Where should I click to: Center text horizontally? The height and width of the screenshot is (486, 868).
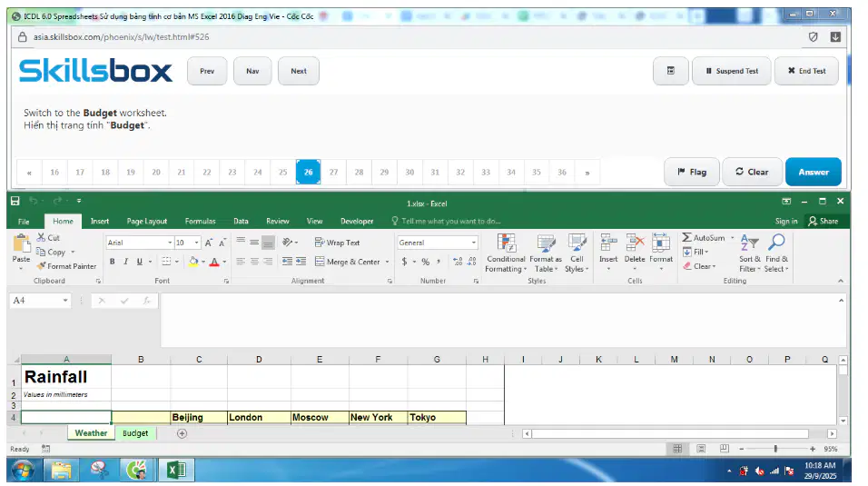[254, 262]
